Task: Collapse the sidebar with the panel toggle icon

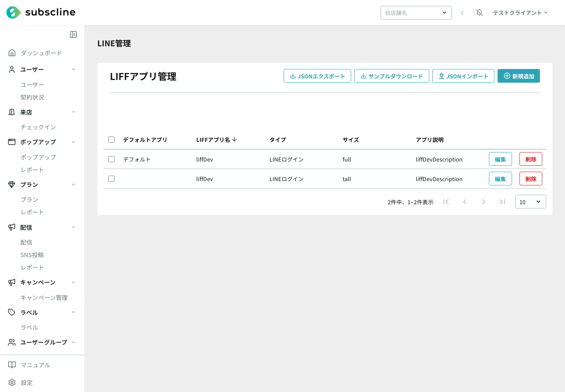Action: [73, 34]
